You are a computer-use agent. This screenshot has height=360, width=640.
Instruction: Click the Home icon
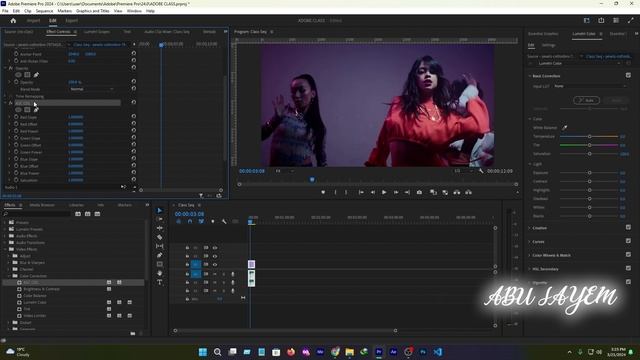[13, 20]
